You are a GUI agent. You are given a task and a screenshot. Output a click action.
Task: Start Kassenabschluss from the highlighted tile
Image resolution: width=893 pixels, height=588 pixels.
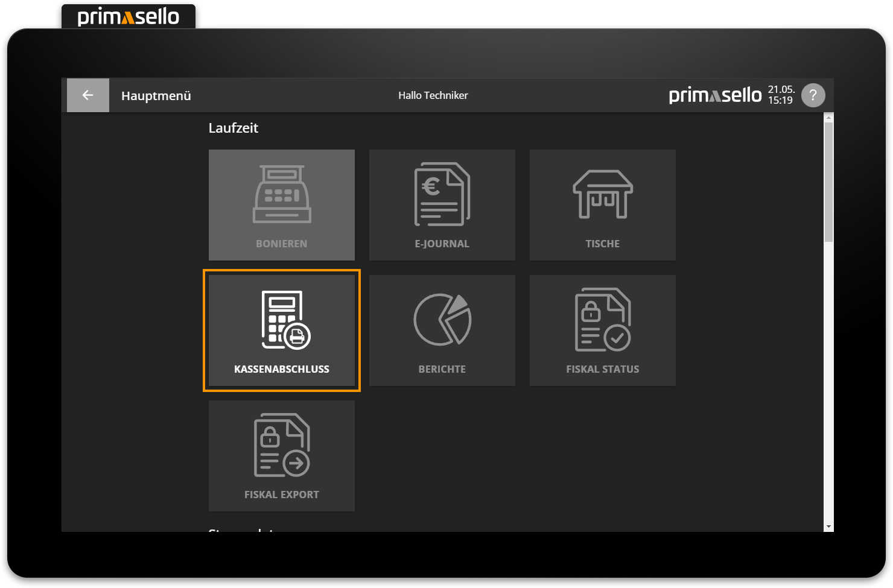click(x=281, y=330)
